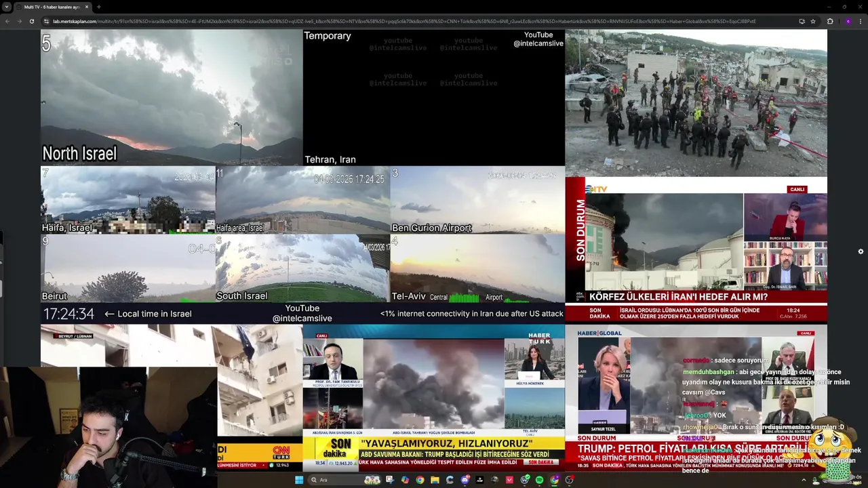The width and height of the screenshot is (868, 488).
Task: Open the Chrome profile avatar
Action: click(x=848, y=21)
